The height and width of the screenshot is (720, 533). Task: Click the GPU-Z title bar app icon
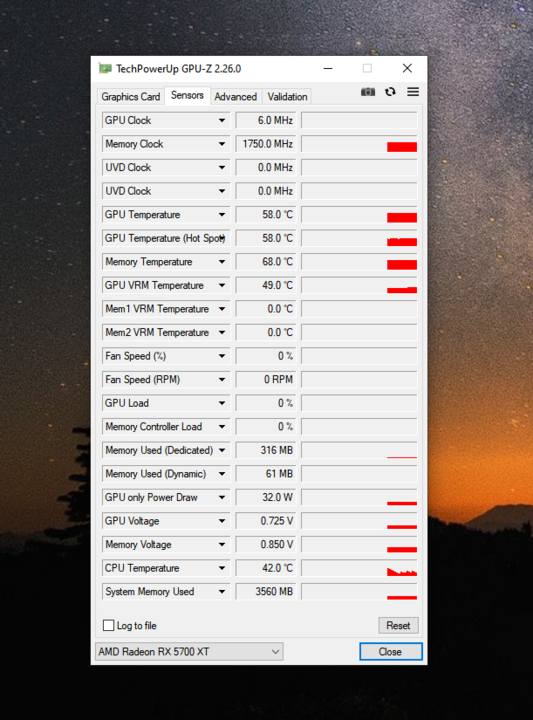tap(106, 69)
